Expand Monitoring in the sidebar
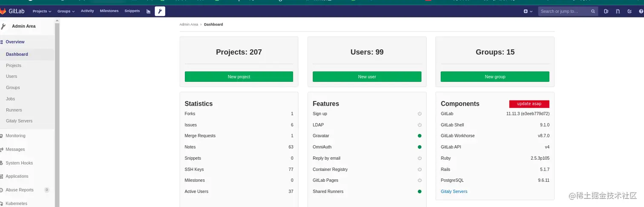Viewport: 644px width, 207px height. [15, 136]
